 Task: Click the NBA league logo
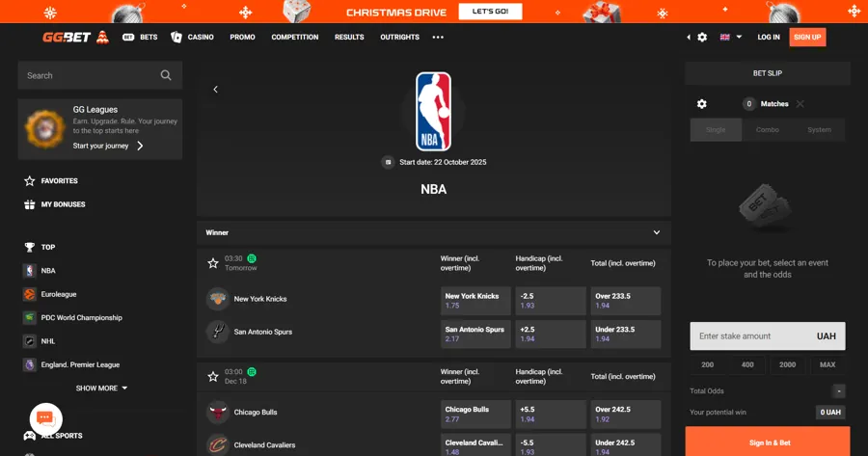point(433,111)
